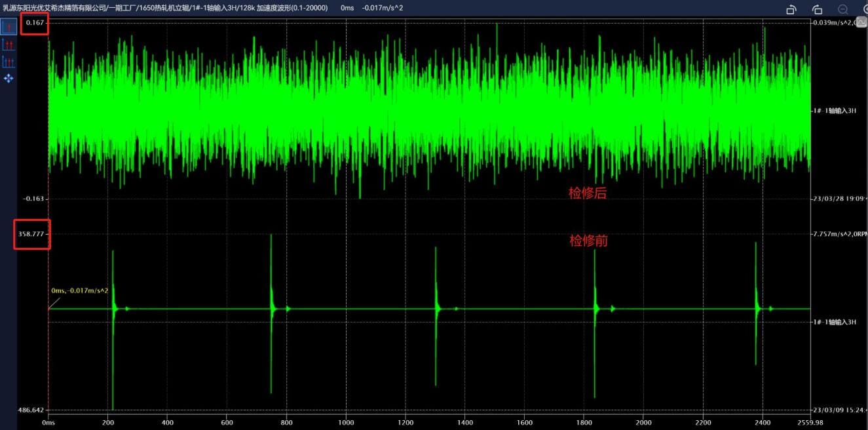Click the 0ms origin tick label
The width and height of the screenshot is (868, 430).
pyautogui.click(x=48, y=423)
